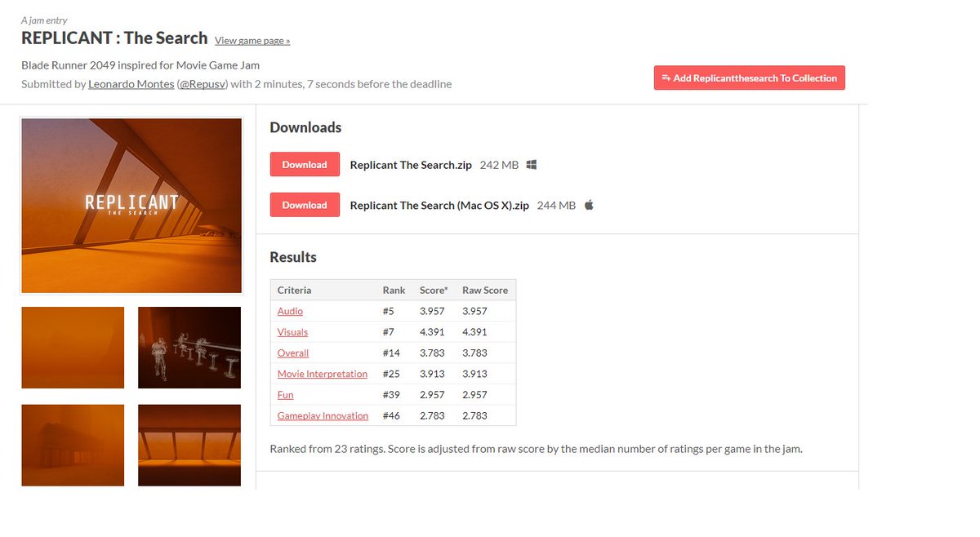Open the Movie Interpretation criteria link
980x537 pixels.
(x=323, y=374)
